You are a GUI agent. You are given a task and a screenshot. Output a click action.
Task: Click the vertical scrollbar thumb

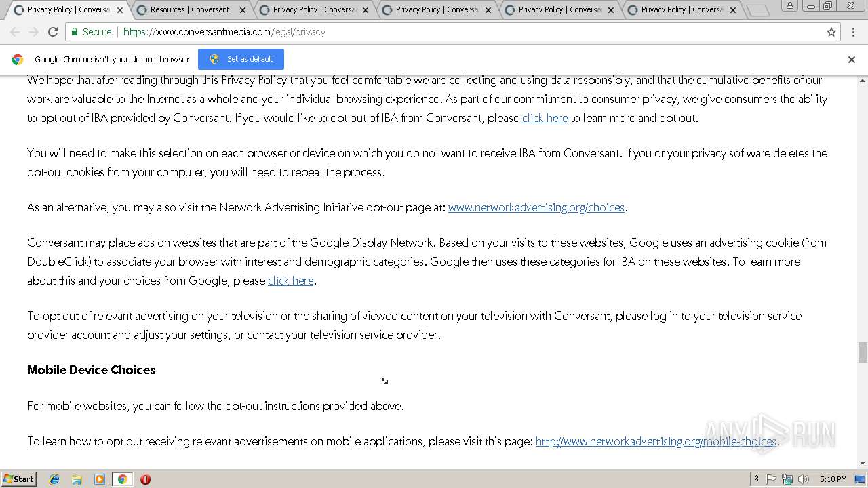862,352
